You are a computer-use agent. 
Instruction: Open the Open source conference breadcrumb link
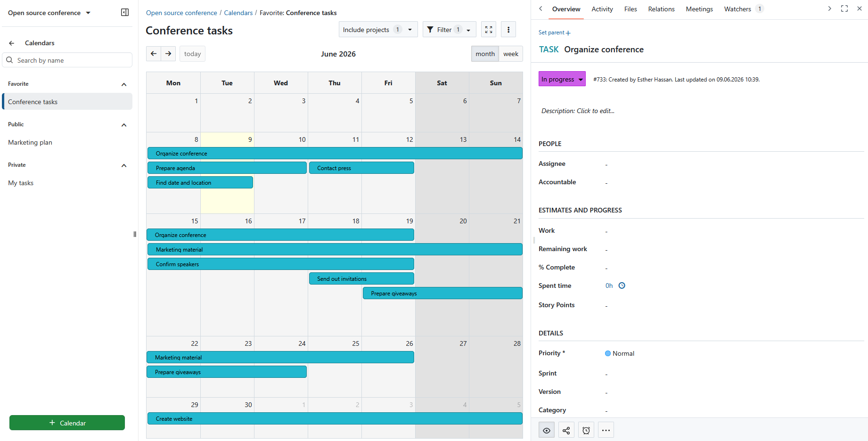click(x=181, y=13)
